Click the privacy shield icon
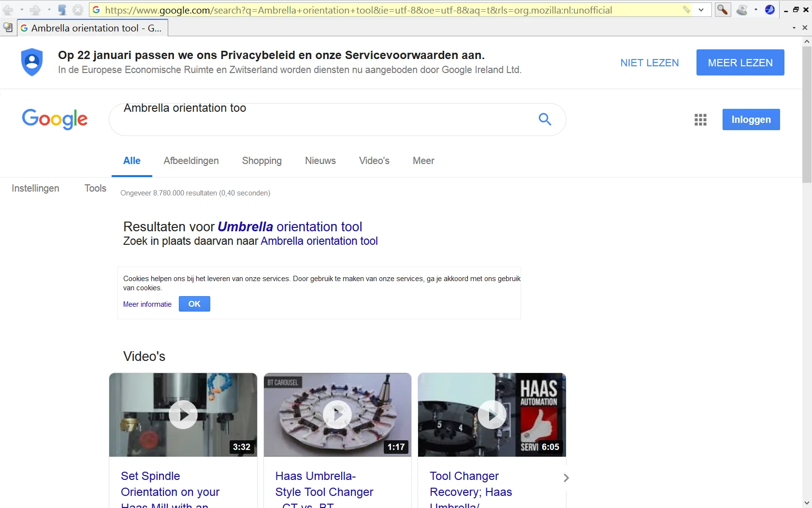The width and height of the screenshot is (812, 508). 32,62
